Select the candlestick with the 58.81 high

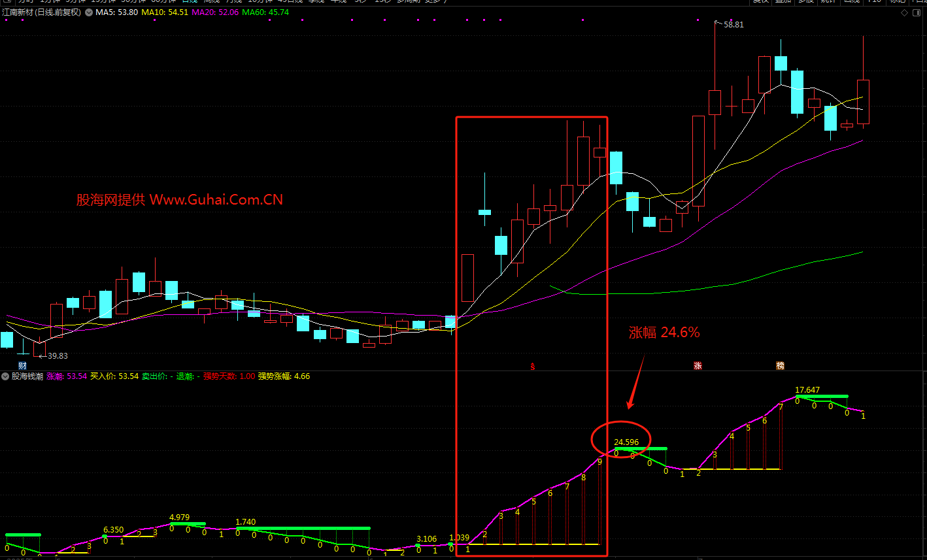coord(715,102)
